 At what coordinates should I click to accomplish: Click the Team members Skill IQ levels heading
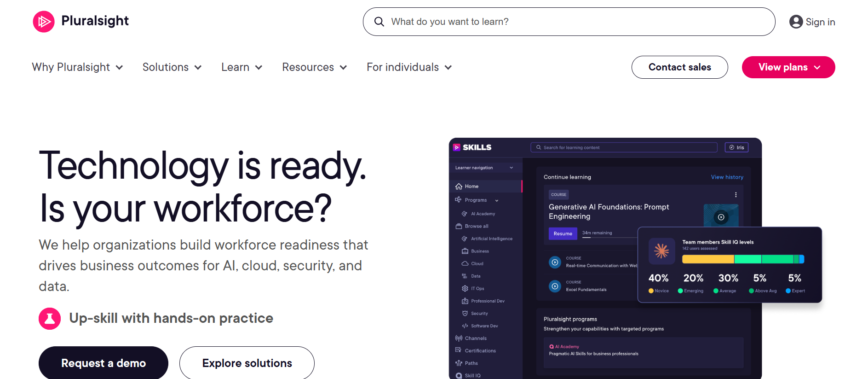click(718, 242)
